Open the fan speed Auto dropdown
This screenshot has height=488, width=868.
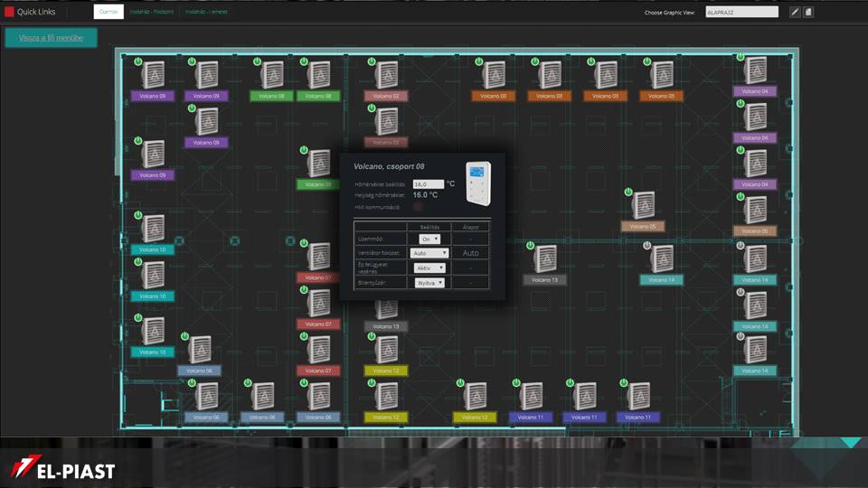pyautogui.click(x=429, y=253)
